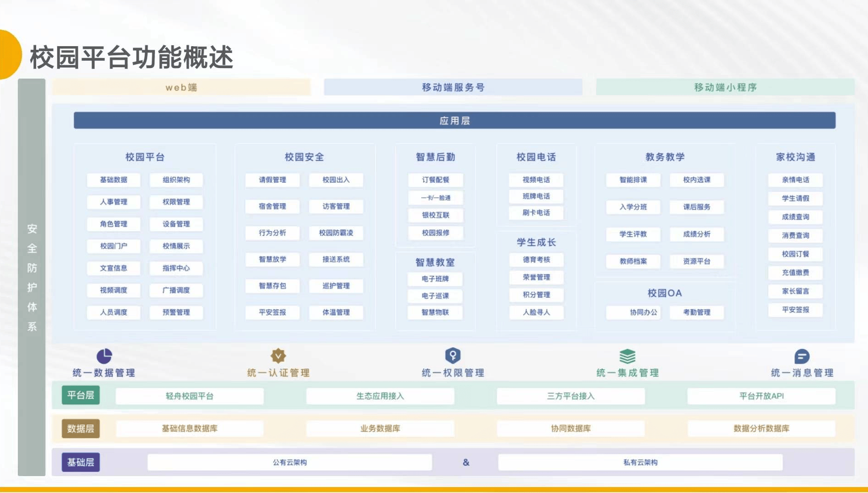Click the 校园防霸凌 module
This screenshot has height=493, width=868.
(x=336, y=233)
